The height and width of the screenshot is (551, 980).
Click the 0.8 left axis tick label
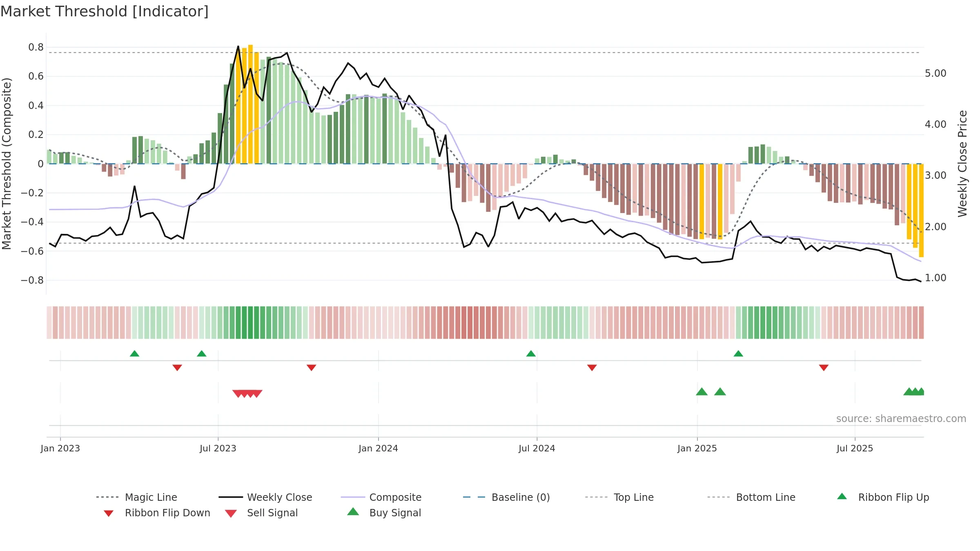(36, 47)
